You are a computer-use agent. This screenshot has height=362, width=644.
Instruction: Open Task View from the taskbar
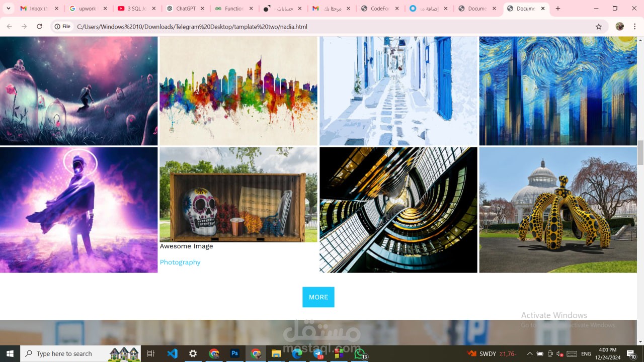[x=150, y=353]
